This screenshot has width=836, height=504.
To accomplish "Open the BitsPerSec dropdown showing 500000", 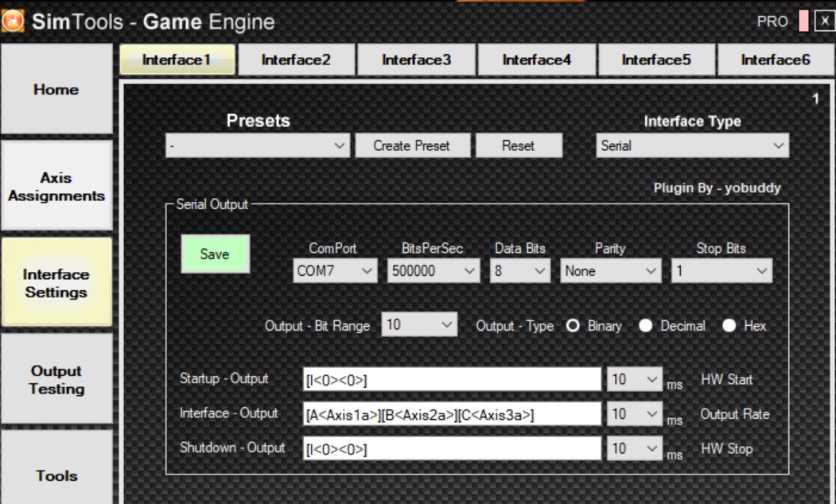I will coord(434,270).
